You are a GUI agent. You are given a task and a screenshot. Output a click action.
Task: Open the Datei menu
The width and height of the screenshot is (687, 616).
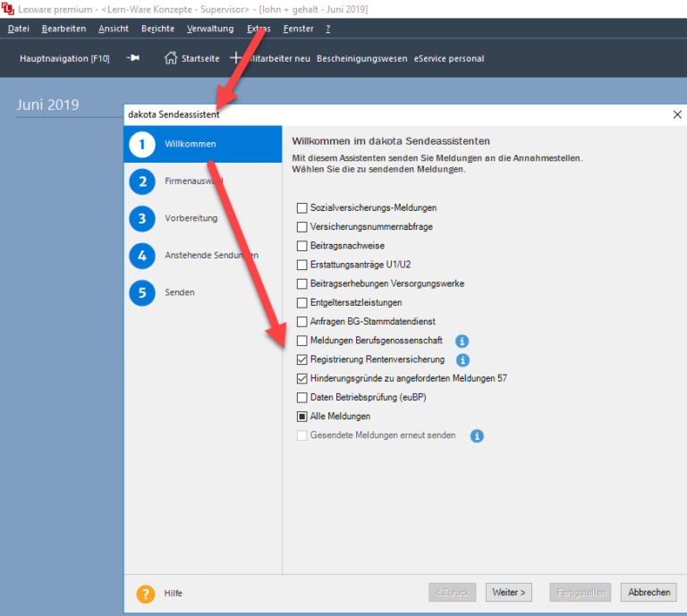pyautogui.click(x=19, y=29)
